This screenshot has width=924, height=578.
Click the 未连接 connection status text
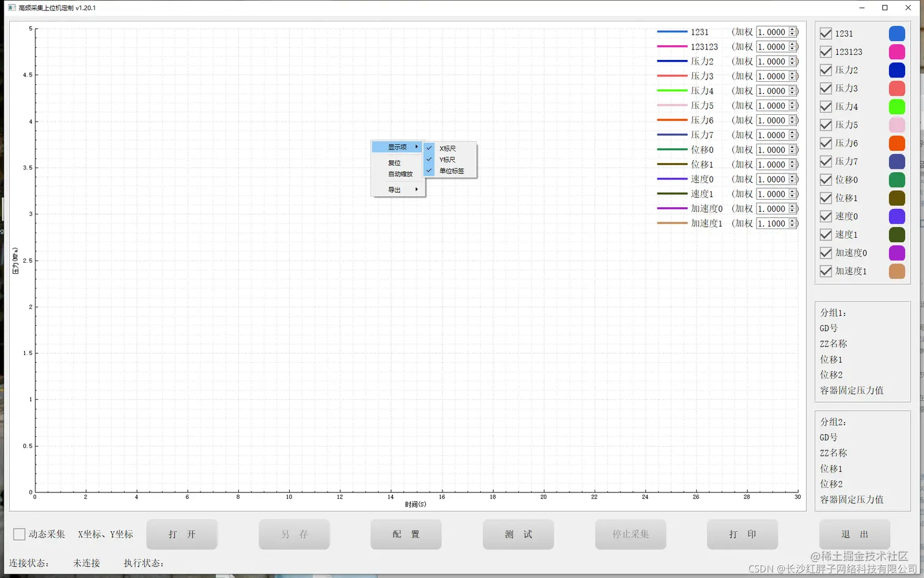tap(87, 563)
